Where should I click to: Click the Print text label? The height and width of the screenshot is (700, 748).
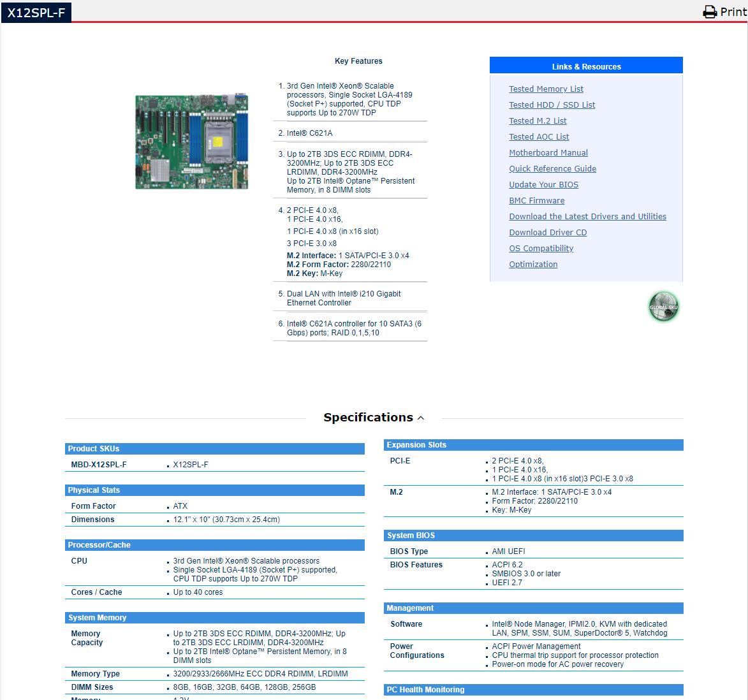click(x=733, y=12)
